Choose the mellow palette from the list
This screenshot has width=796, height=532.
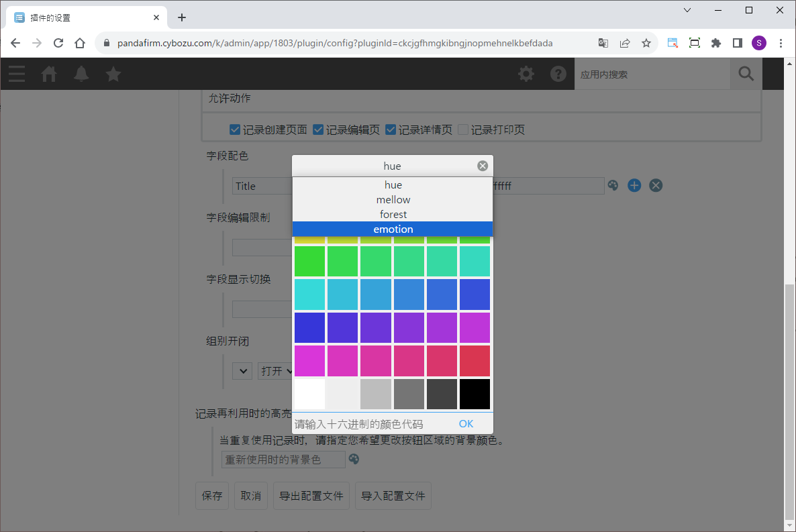click(393, 200)
